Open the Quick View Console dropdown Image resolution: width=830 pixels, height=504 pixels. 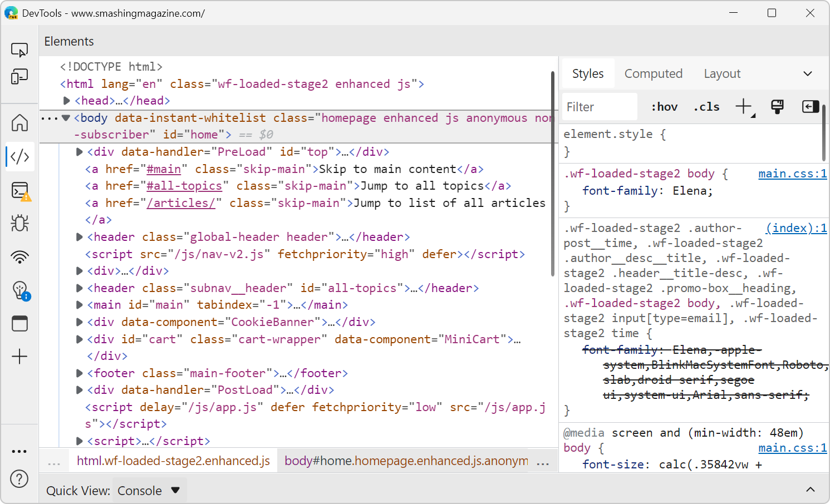point(148,490)
